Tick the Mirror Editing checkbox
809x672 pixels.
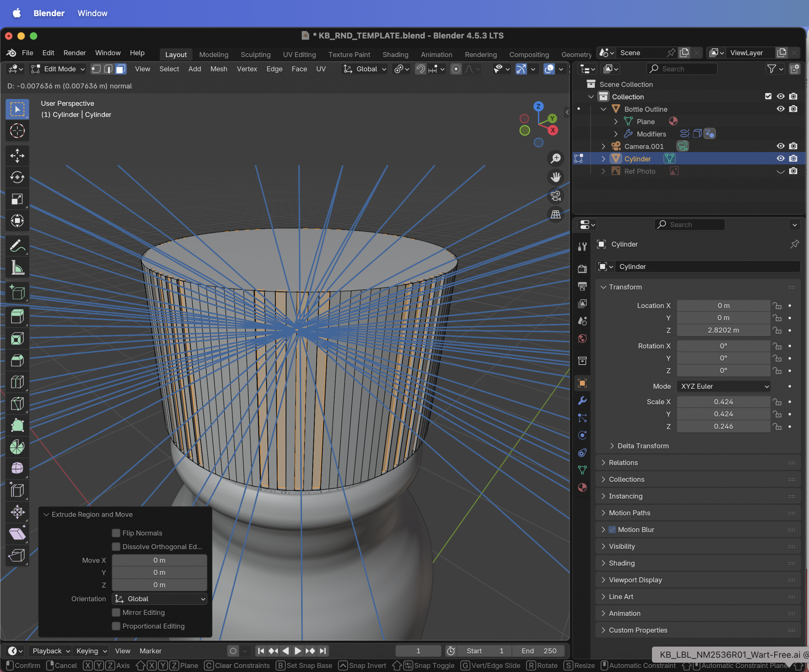tap(116, 612)
